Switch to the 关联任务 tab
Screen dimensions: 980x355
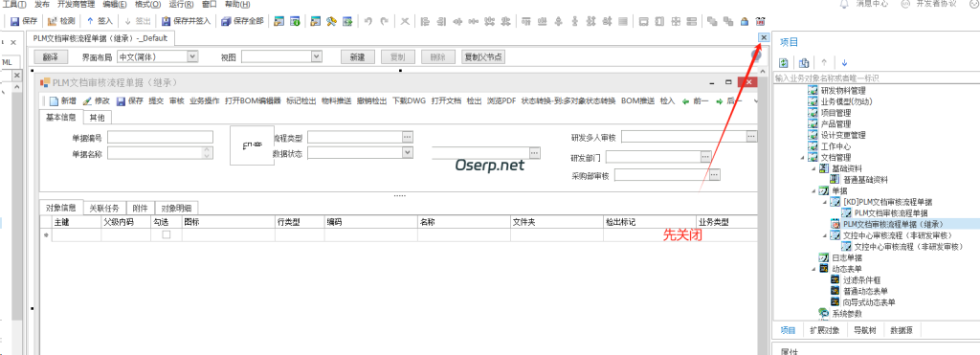coord(105,209)
